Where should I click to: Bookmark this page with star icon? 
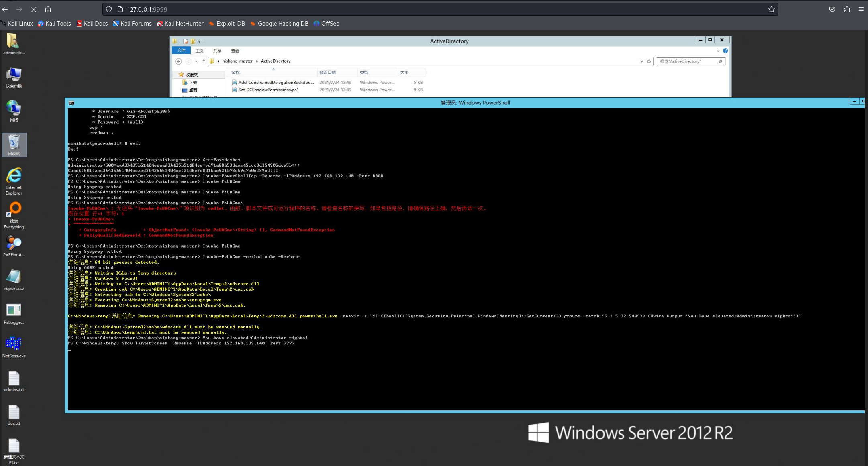point(771,9)
